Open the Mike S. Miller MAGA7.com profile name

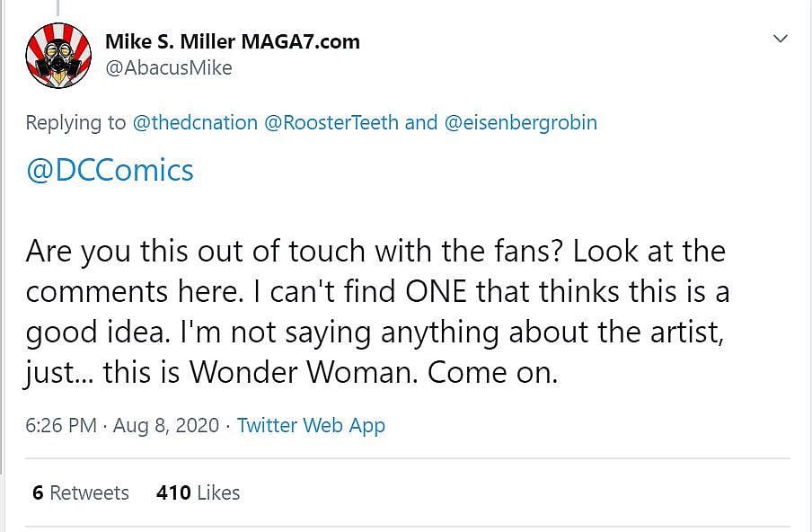pos(233,41)
